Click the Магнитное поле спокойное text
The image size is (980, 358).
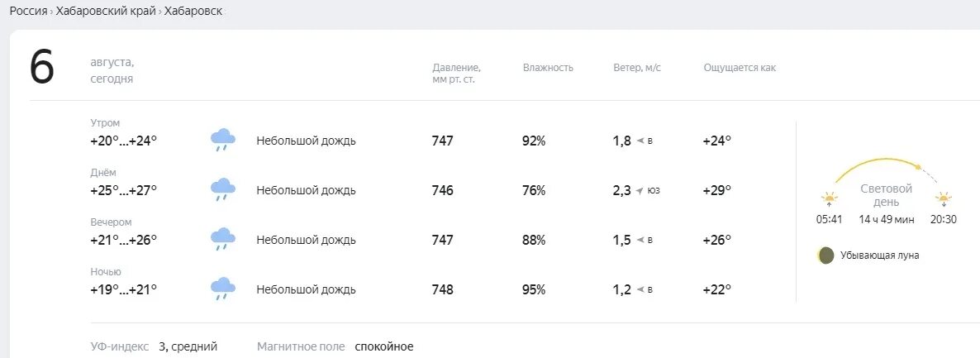point(335,346)
